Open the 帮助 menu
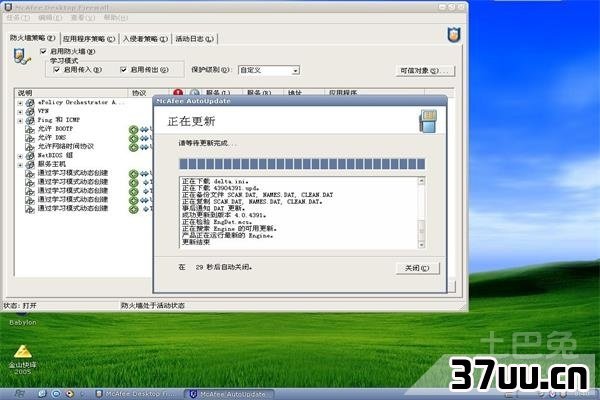This screenshot has height=400, width=600. [116, 18]
